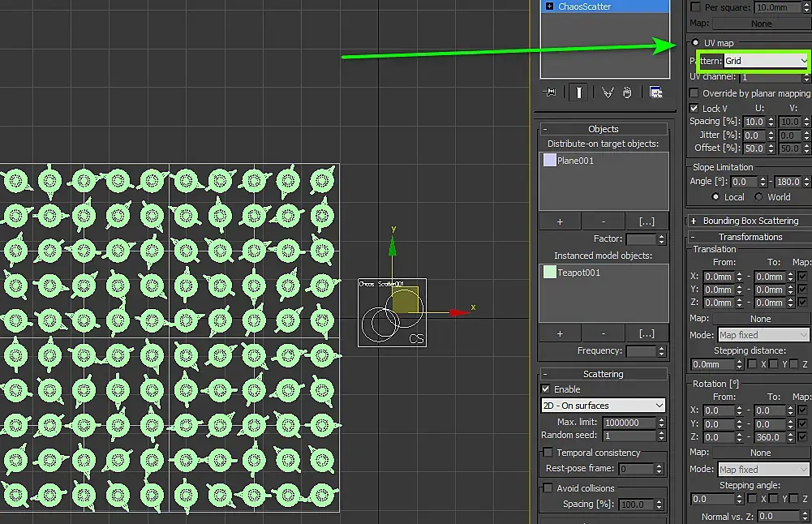
Task: Click the remove modifier icon
Action: click(x=627, y=92)
